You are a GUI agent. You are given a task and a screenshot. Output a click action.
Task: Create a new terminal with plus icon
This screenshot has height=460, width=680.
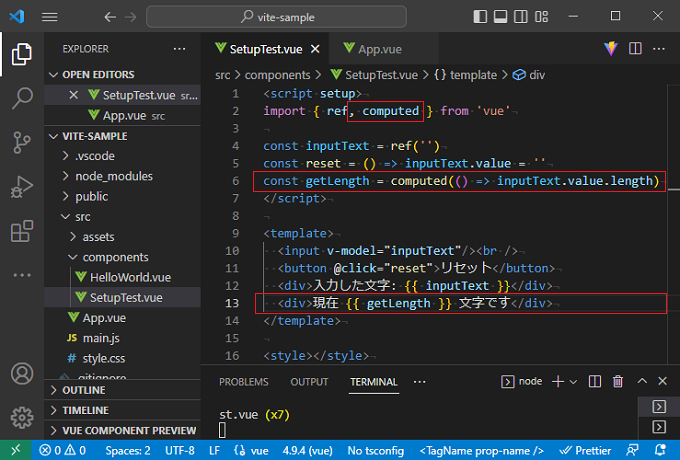pyautogui.click(x=558, y=382)
